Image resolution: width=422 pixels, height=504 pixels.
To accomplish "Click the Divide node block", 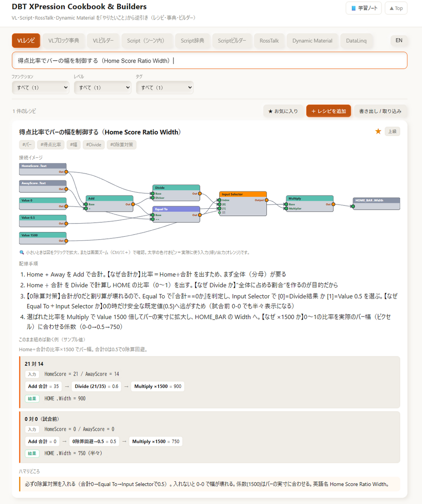I will (x=176, y=193).
